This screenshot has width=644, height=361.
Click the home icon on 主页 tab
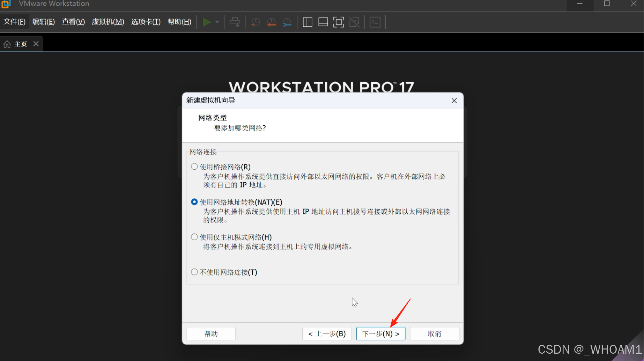pos(7,44)
